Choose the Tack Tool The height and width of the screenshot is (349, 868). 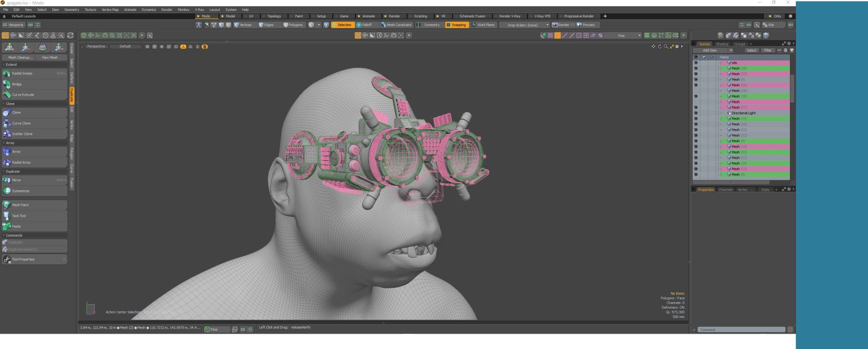[x=34, y=215]
